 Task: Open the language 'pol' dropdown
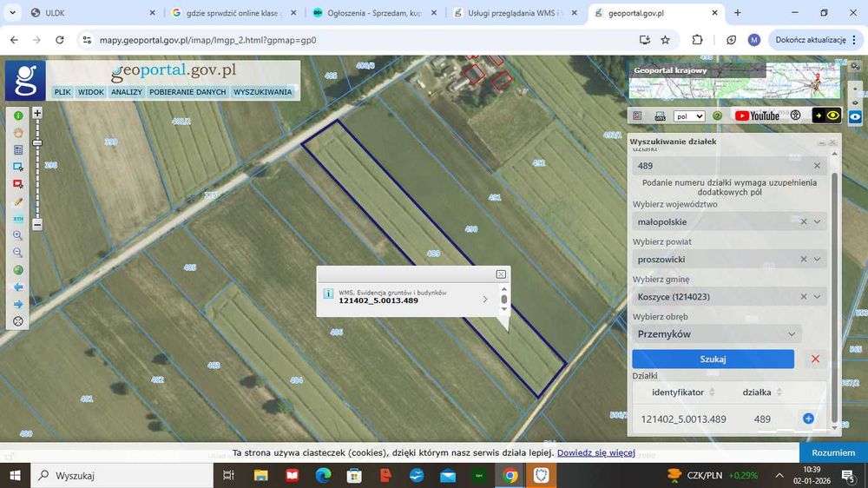(689, 116)
